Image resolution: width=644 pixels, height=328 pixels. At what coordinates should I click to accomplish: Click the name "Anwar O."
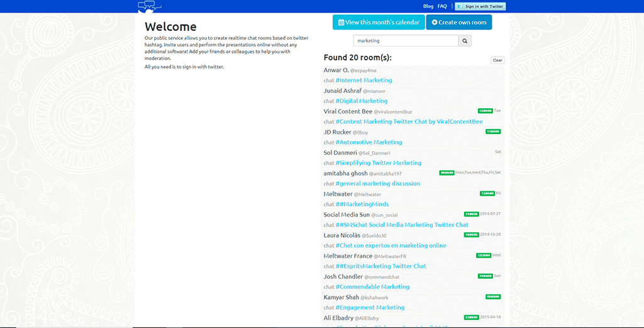pyautogui.click(x=336, y=70)
